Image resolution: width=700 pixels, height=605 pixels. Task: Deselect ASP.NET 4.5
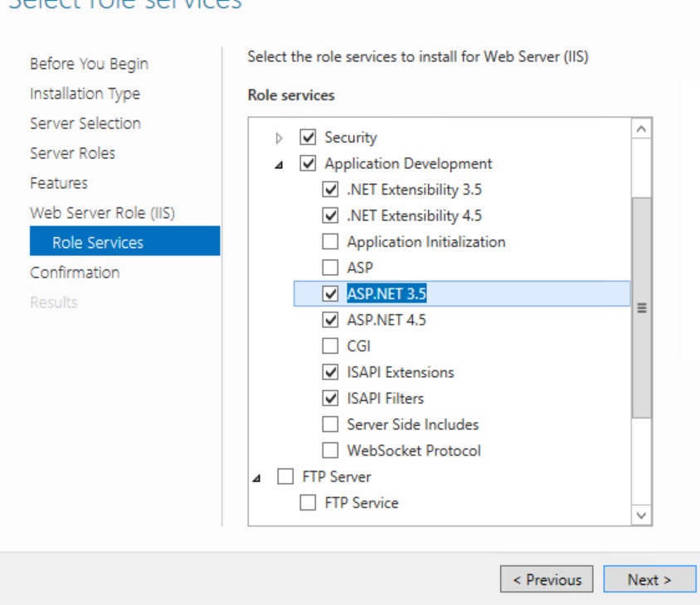point(330,319)
